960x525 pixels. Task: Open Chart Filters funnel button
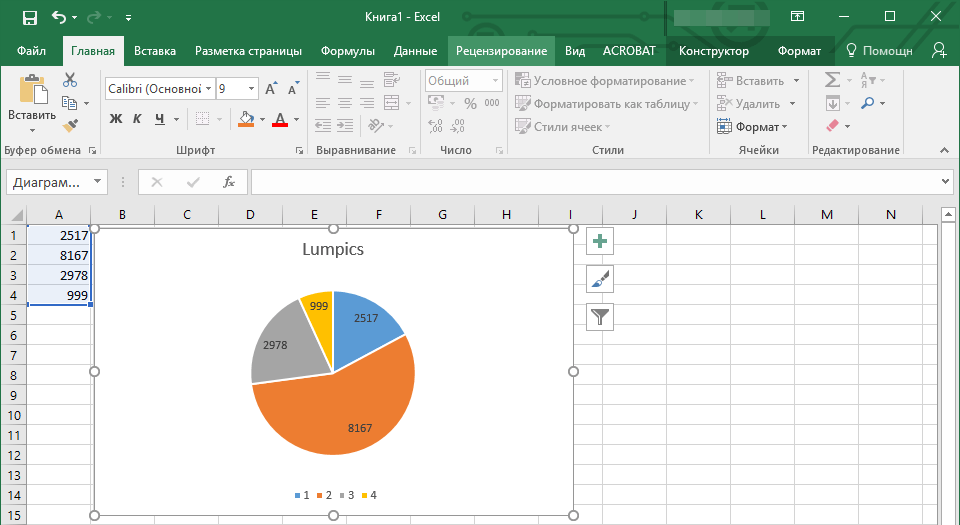600,317
